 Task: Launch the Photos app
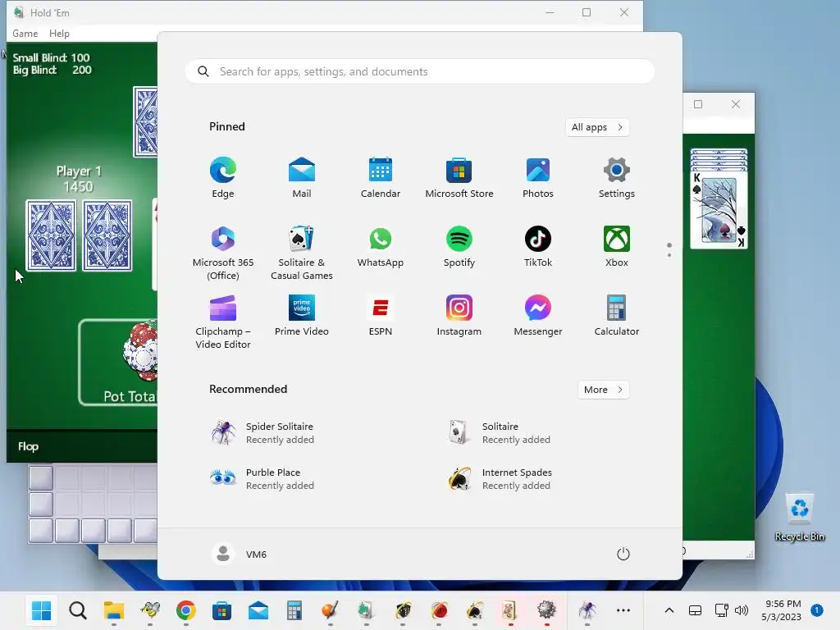click(x=538, y=178)
